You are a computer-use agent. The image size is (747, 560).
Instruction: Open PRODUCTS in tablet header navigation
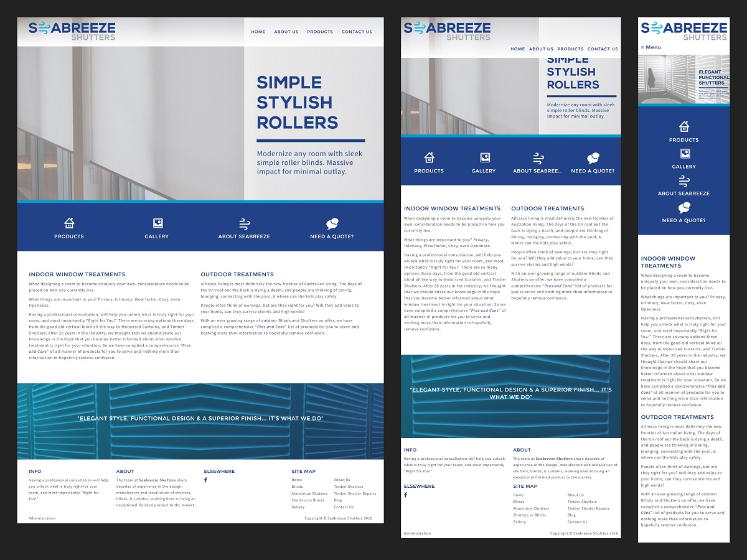(x=570, y=49)
